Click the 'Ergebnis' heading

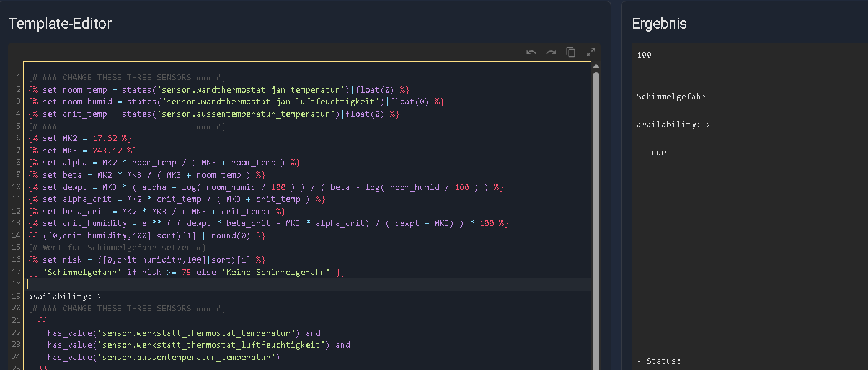(x=659, y=24)
